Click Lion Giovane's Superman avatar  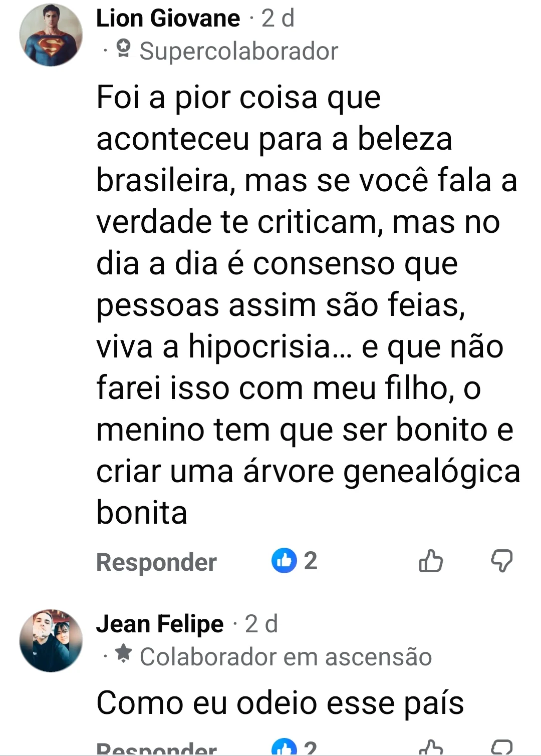tap(51, 35)
